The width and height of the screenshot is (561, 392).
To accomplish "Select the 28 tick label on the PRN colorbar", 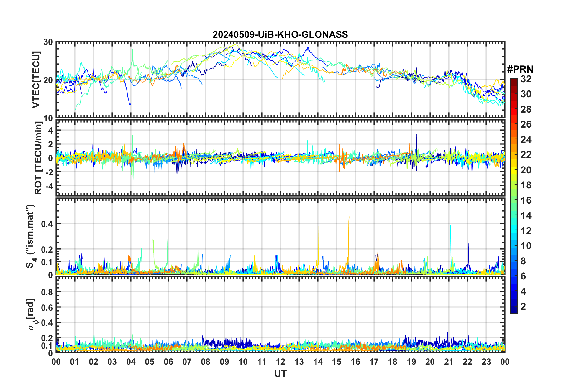I will pyautogui.click(x=526, y=109).
